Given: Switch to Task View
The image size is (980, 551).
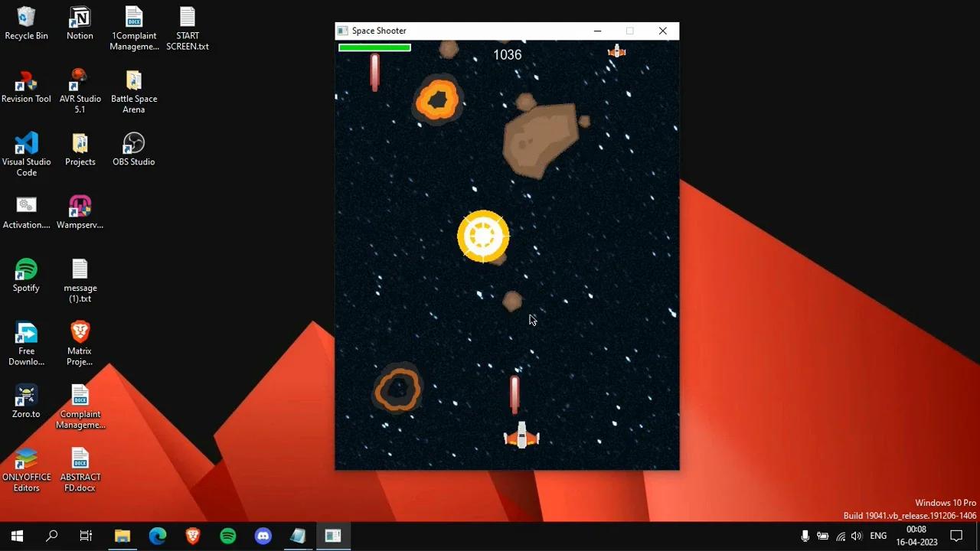Looking at the screenshot, I should (x=86, y=536).
